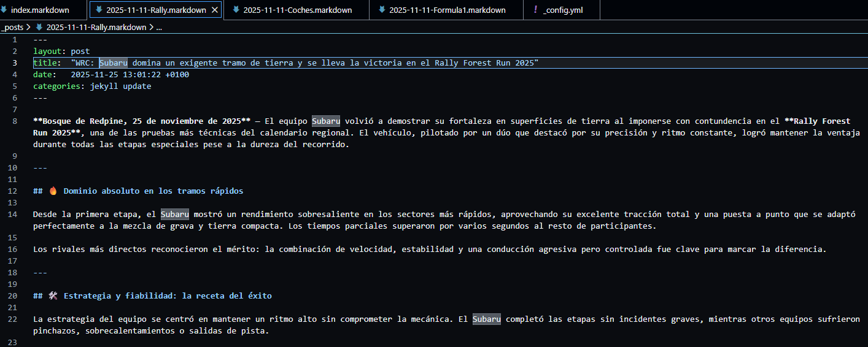Screen dimensions: 868x347
Task: Click line number 16 in the gutter
Action: click(x=13, y=249)
